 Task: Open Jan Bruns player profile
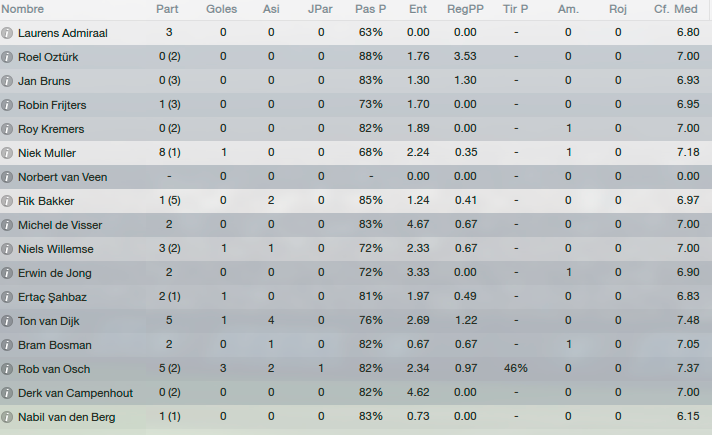click(x=44, y=81)
